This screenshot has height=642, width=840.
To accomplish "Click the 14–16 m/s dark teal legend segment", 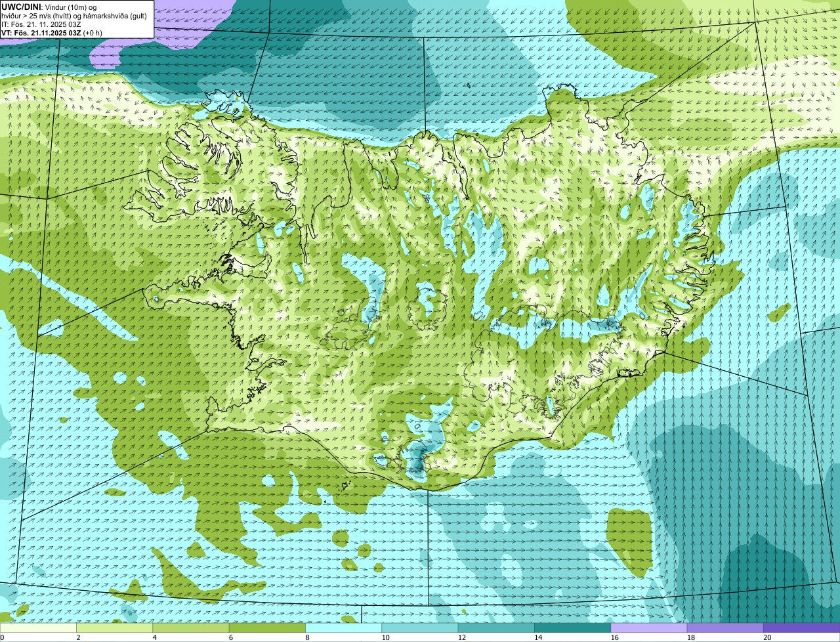I will [573, 628].
